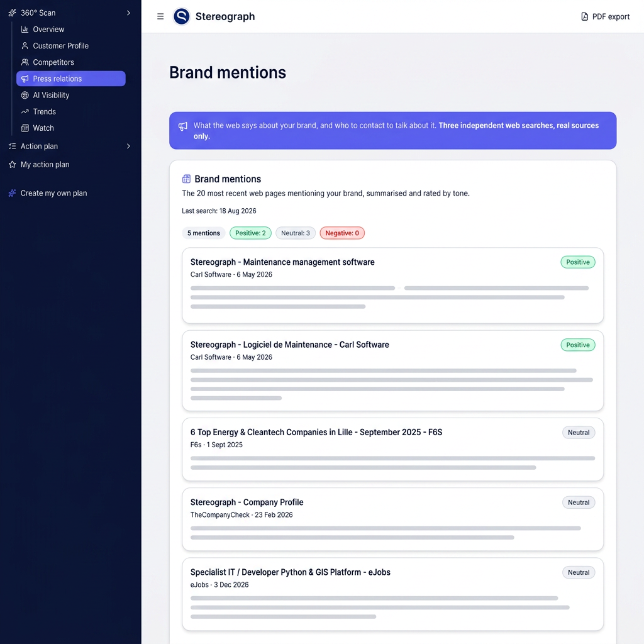Click the megaphone icon in blue banner
This screenshot has height=644, width=644.
(x=183, y=126)
